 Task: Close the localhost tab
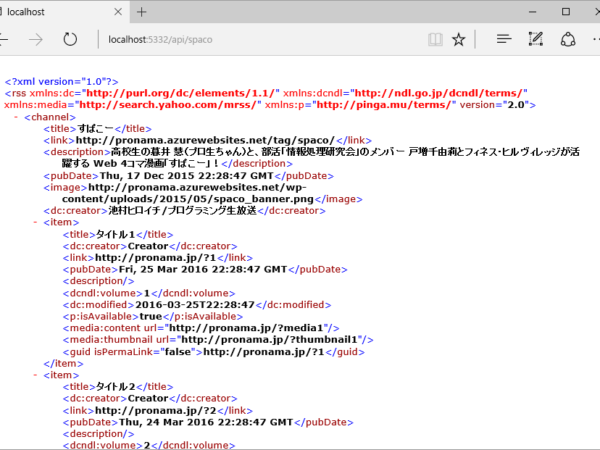[118, 12]
